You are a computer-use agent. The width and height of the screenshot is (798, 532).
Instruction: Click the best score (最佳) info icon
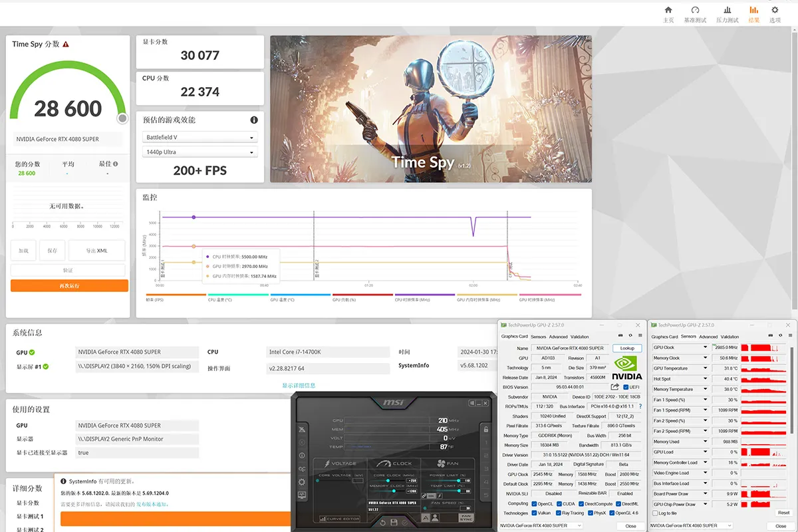point(116,164)
